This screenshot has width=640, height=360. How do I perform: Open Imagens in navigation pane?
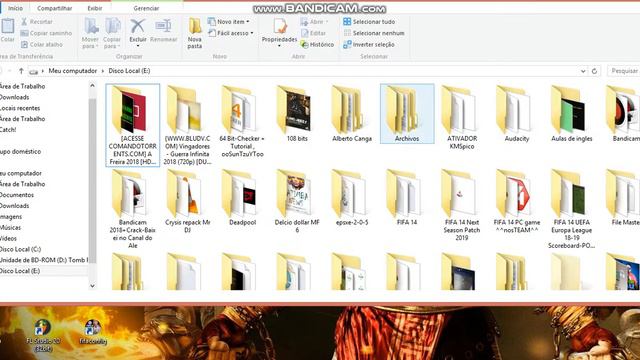coord(11,217)
